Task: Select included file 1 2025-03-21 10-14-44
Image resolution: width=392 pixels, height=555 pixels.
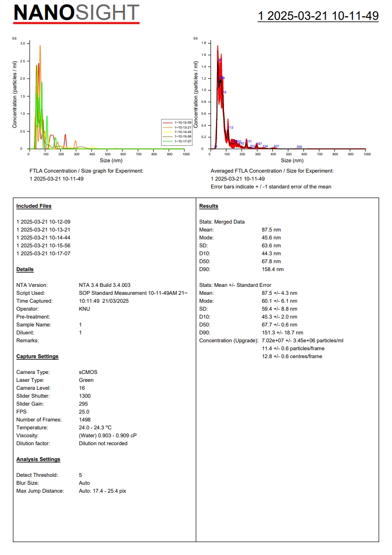Action: tap(43, 238)
